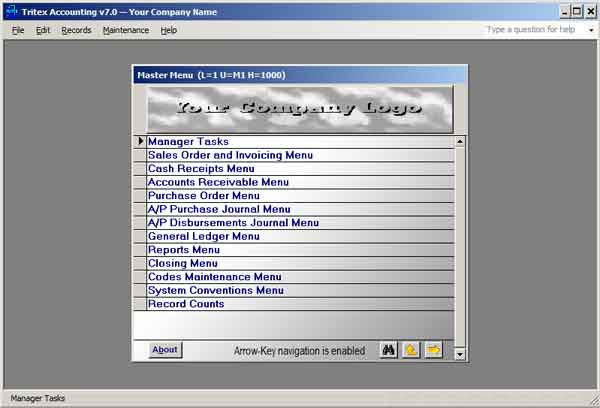Open Cash Receipts Menu
This screenshot has width=600, height=408.
coord(300,169)
